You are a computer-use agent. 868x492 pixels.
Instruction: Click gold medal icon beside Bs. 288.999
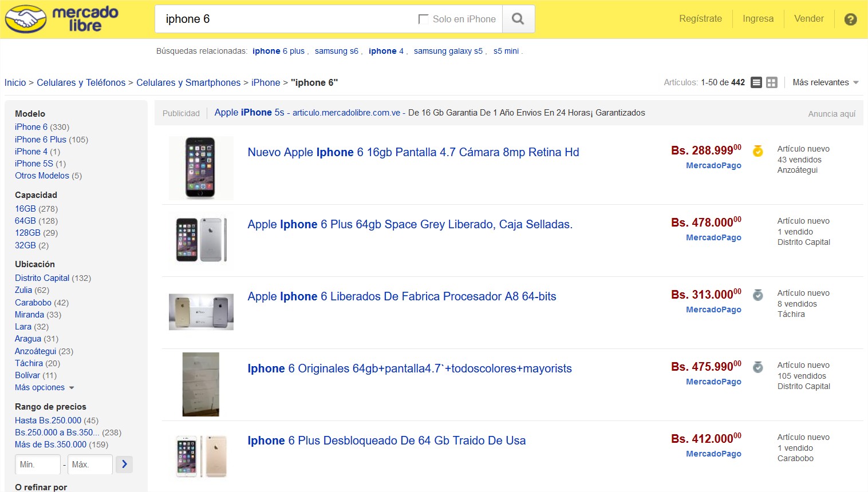(x=757, y=151)
